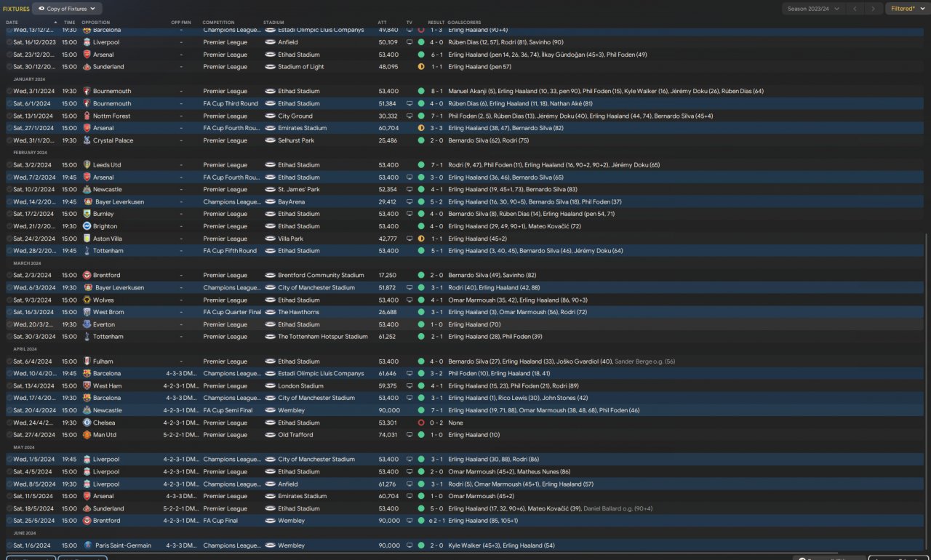Screen dimensions: 931x560
Task: Tick the row selector for Sat, 27/4/2024
Action: [9, 435]
